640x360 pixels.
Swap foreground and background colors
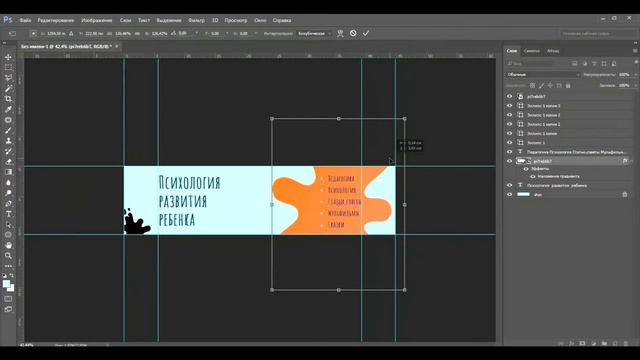pyautogui.click(x=11, y=276)
